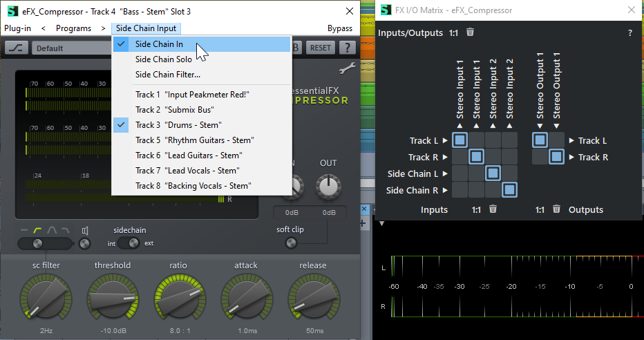The width and height of the screenshot is (644, 340).
Task: Select the band-pass filter shape icon
Action: (52, 230)
